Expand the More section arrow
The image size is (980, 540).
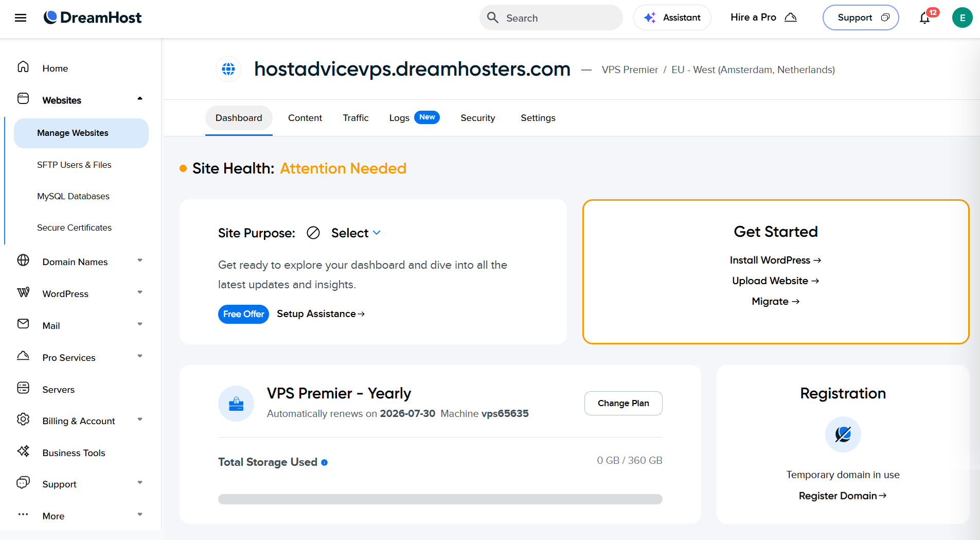tap(140, 514)
